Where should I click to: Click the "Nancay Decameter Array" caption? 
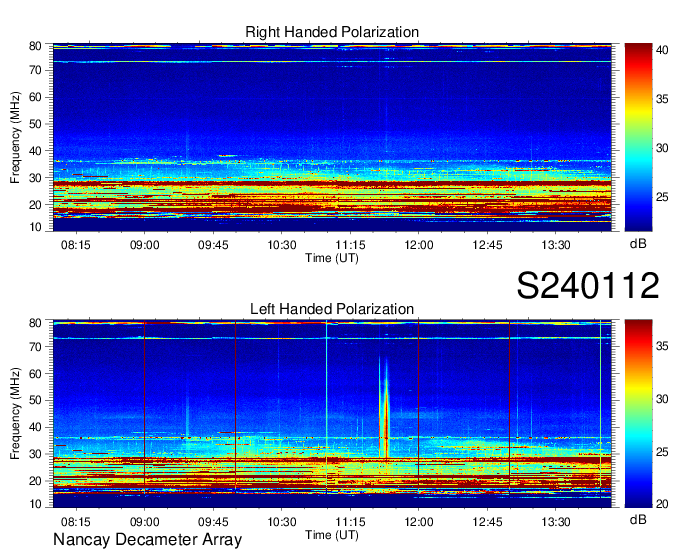(147, 539)
